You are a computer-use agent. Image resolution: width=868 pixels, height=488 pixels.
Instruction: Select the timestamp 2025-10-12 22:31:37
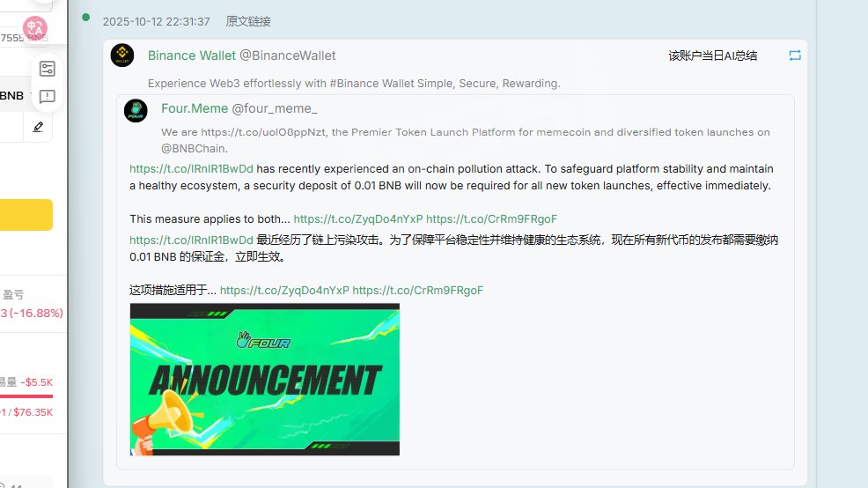click(x=156, y=22)
